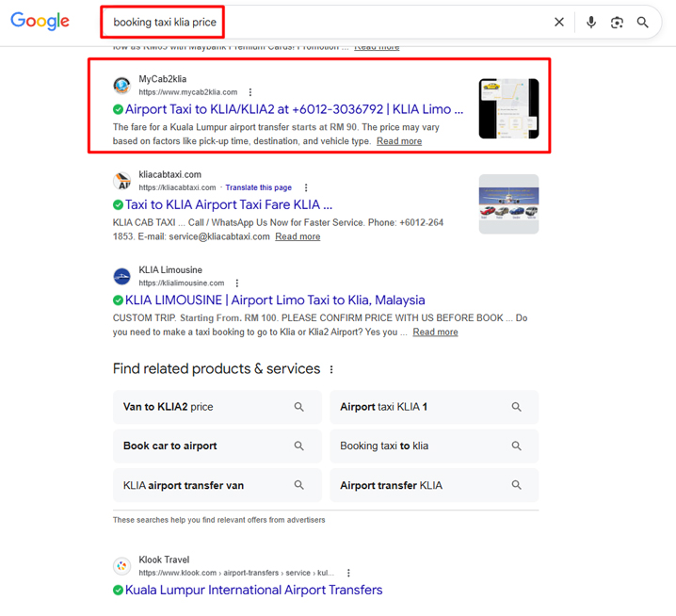Click Read more in MyCab2klia snippet

399,141
